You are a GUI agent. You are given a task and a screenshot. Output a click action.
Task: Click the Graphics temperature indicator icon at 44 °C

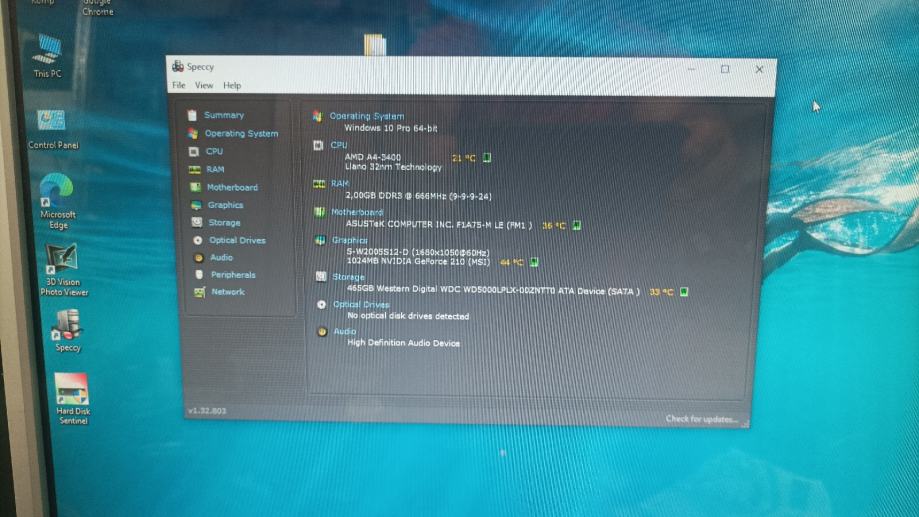(534, 262)
